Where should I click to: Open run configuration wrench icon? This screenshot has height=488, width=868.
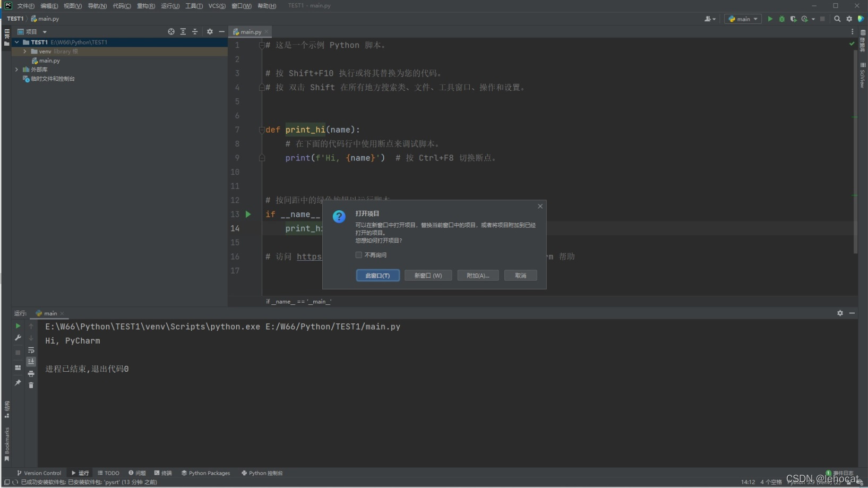coord(18,338)
